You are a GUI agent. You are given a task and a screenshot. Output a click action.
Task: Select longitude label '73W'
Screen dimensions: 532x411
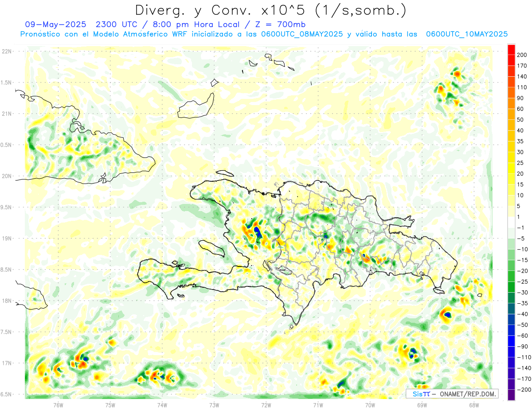click(x=214, y=405)
